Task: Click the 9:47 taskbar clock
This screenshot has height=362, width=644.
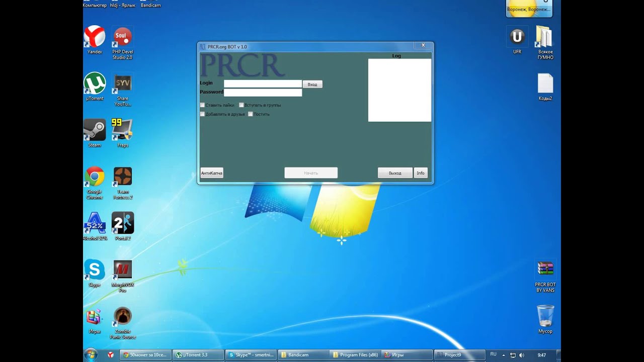Action: [x=542, y=355]
